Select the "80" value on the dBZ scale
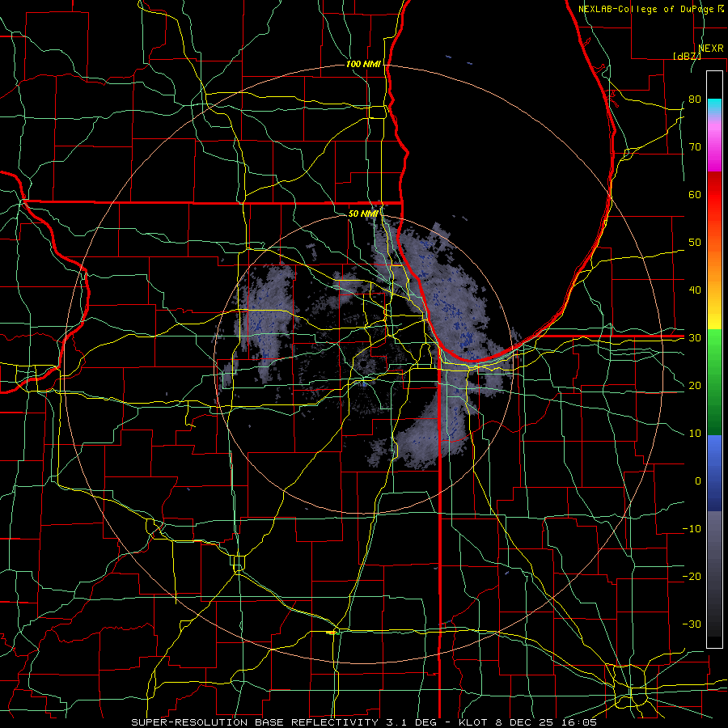The image size is (728, 728). pyautogui.click(x=695, y=99)
